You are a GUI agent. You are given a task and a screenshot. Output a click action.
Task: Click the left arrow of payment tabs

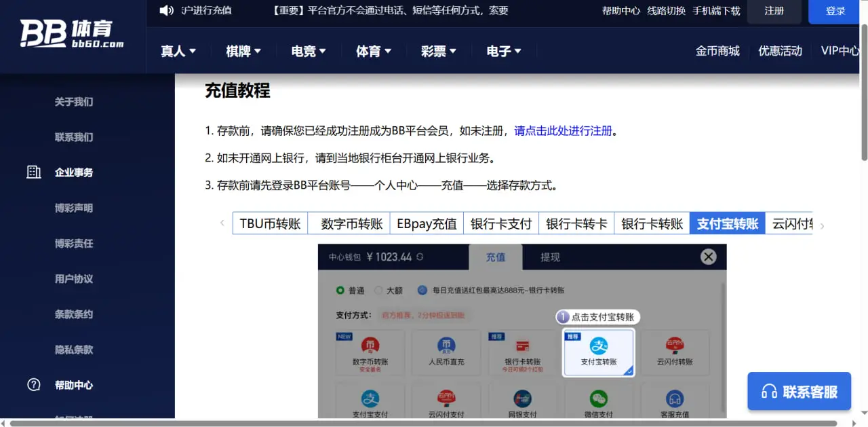(222, 223)
